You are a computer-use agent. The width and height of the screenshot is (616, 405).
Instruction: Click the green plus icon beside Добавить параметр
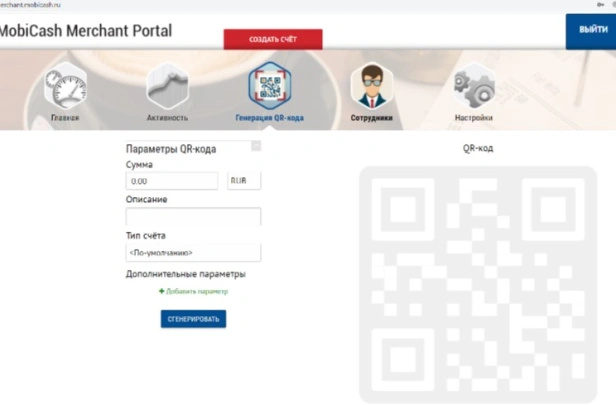(161, 291)
